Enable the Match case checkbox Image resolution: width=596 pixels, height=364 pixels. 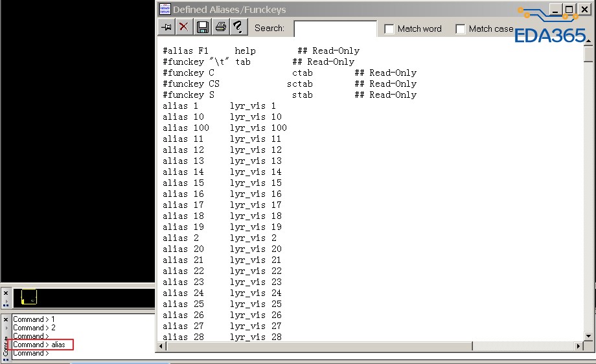[x=461, y=29]
